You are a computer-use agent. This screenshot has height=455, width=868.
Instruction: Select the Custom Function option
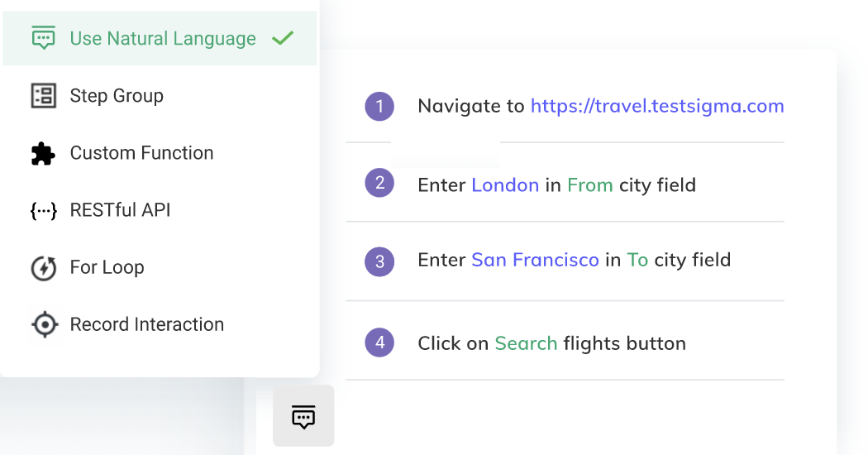[141, 153]
